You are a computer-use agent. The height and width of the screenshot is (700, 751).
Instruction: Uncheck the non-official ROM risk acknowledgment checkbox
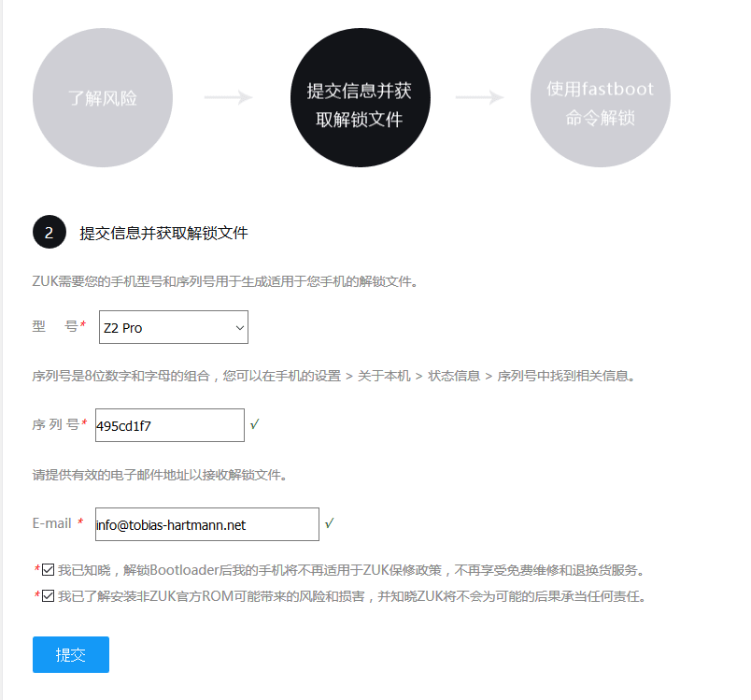coord(48,596)
